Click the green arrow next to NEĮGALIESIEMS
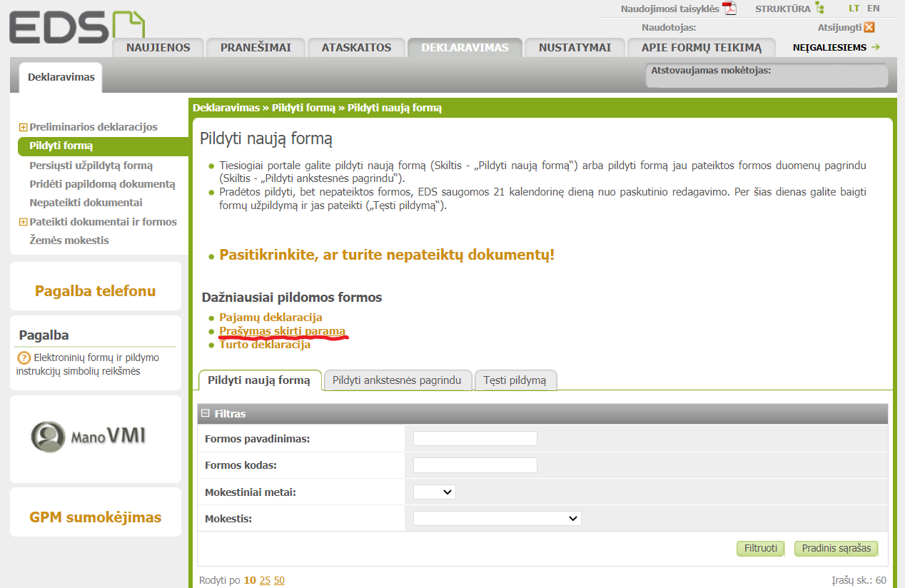 [875, 47]
